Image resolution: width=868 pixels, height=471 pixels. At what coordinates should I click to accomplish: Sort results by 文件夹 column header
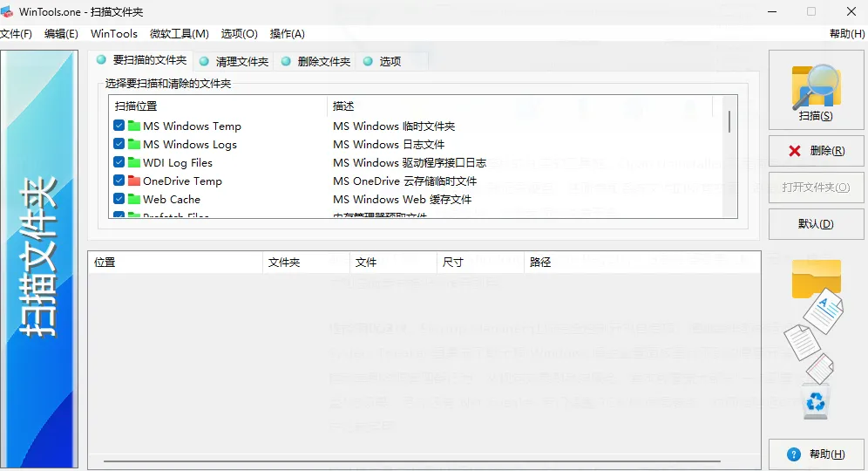point(306,262)
